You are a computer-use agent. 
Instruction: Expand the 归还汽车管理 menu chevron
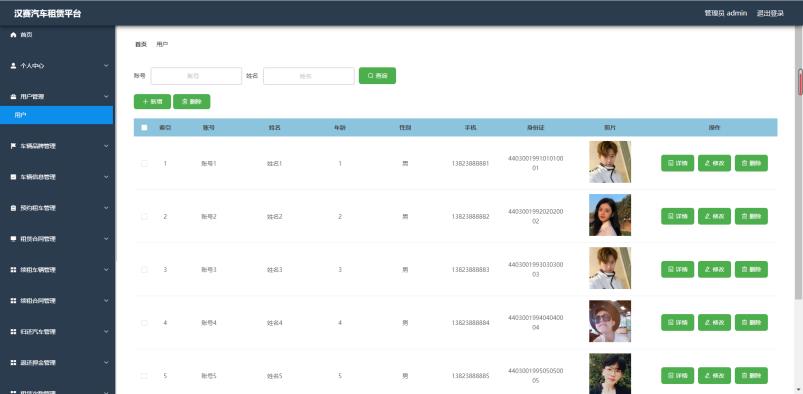pos(106,331)
